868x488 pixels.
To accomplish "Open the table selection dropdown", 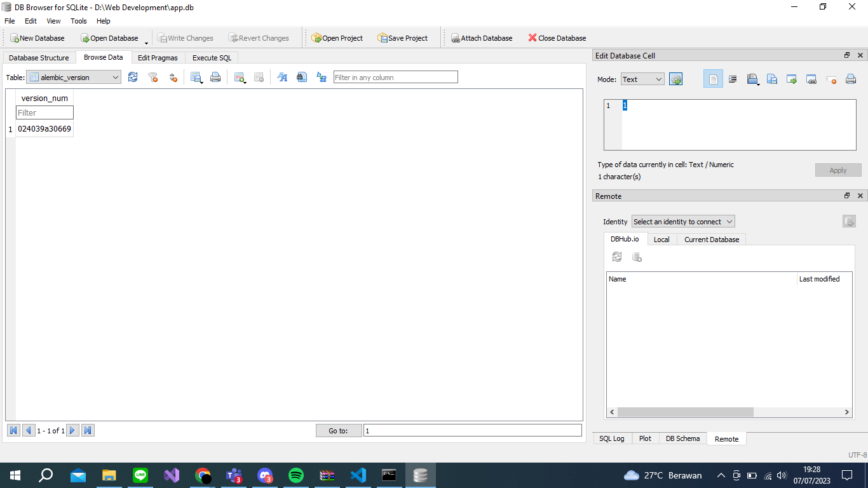I will 118,77.
